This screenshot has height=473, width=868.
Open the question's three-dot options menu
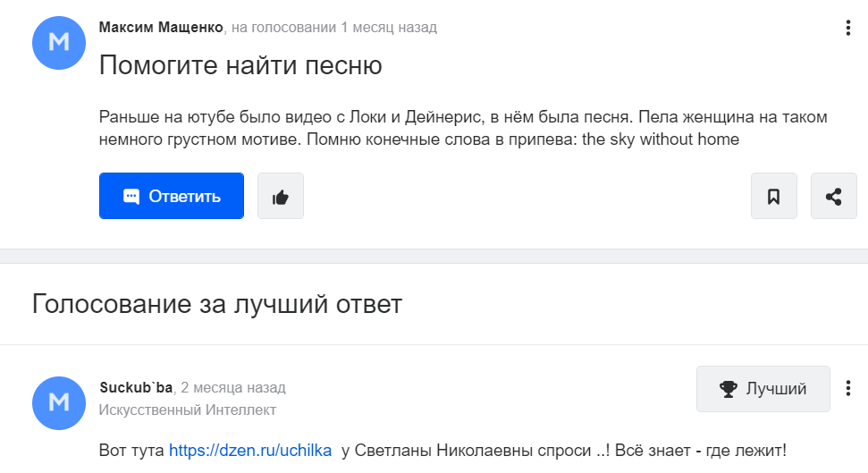tap(848, 28)
